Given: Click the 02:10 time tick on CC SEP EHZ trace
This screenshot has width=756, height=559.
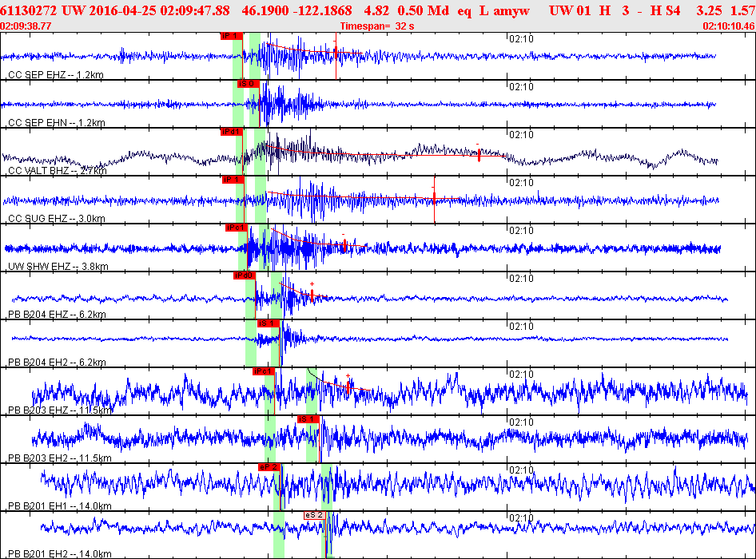Looking at the screenshot, I should tap(521, 39).
